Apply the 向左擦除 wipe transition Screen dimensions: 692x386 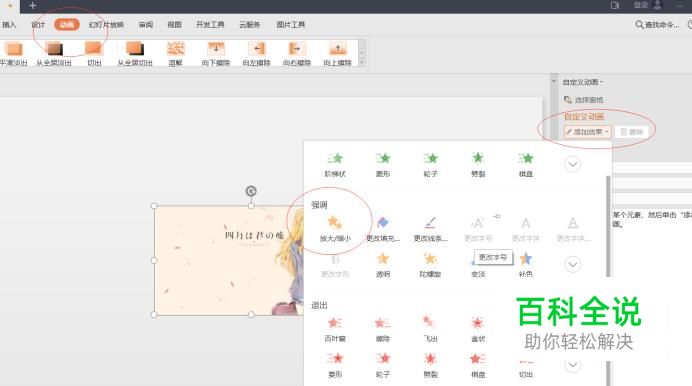[x=256, y=54]
